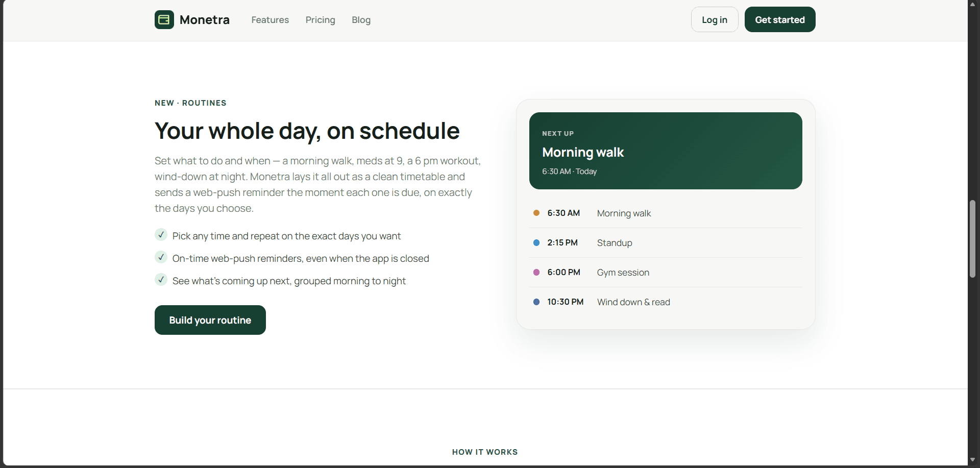Click the 'Gym session' entry

623,273
